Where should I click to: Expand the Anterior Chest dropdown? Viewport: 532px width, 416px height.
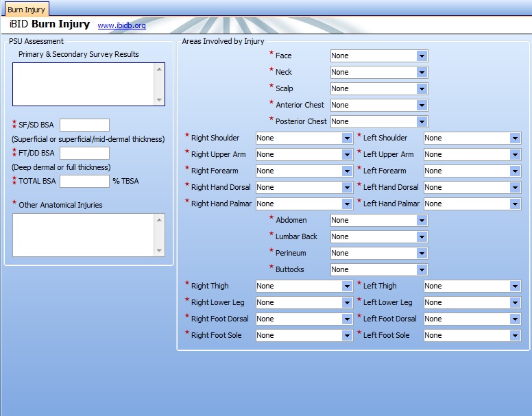(422, 105)
